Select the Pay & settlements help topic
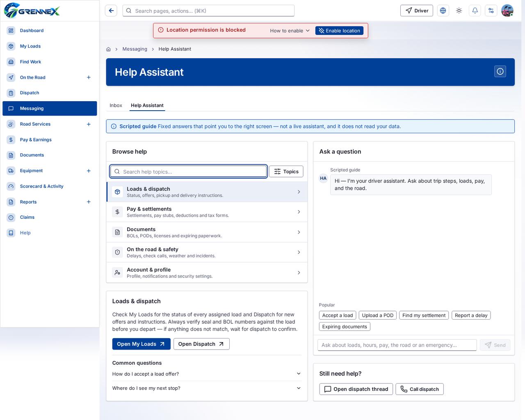 [x=207, y=212]
